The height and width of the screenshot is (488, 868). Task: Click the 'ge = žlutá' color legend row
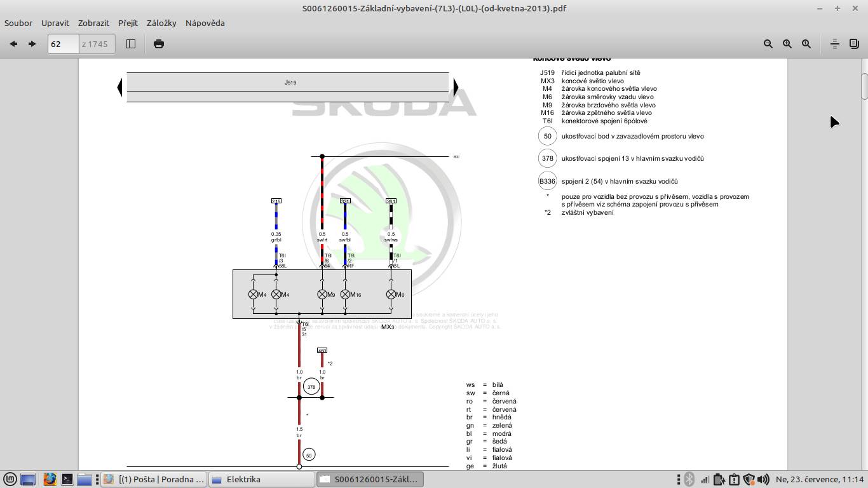[486, 466]
